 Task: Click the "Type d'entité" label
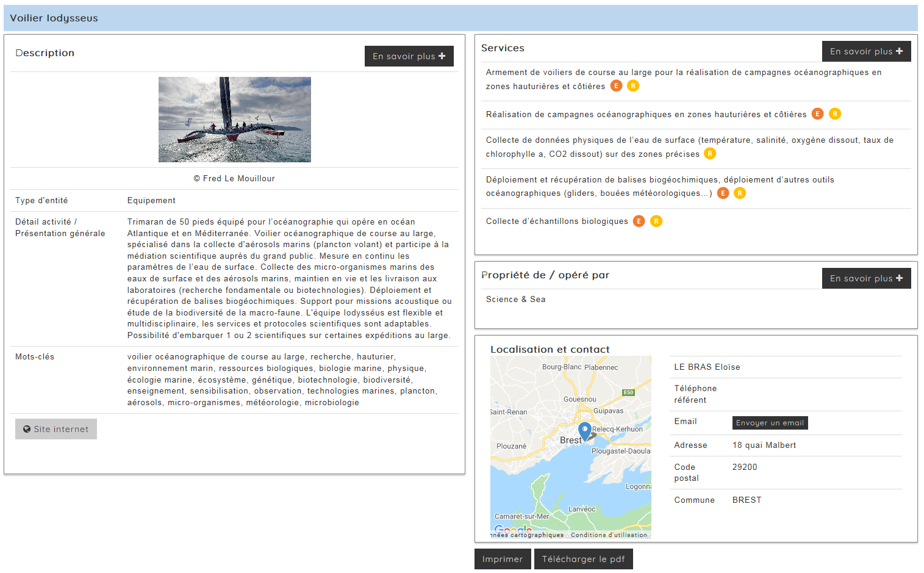point(41,201)
